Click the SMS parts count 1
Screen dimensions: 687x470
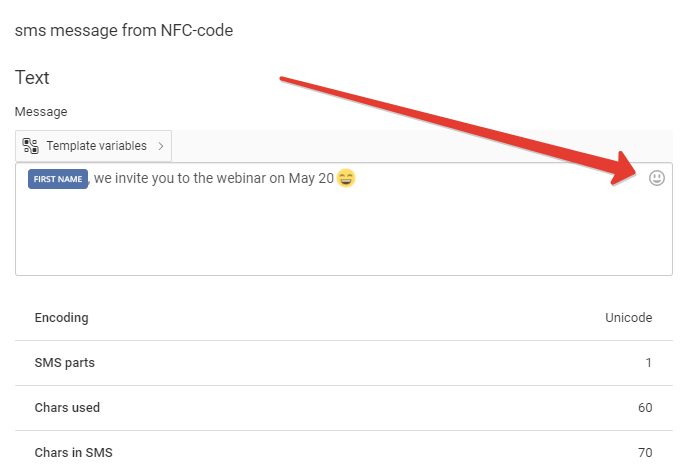(x=648, y=363)
